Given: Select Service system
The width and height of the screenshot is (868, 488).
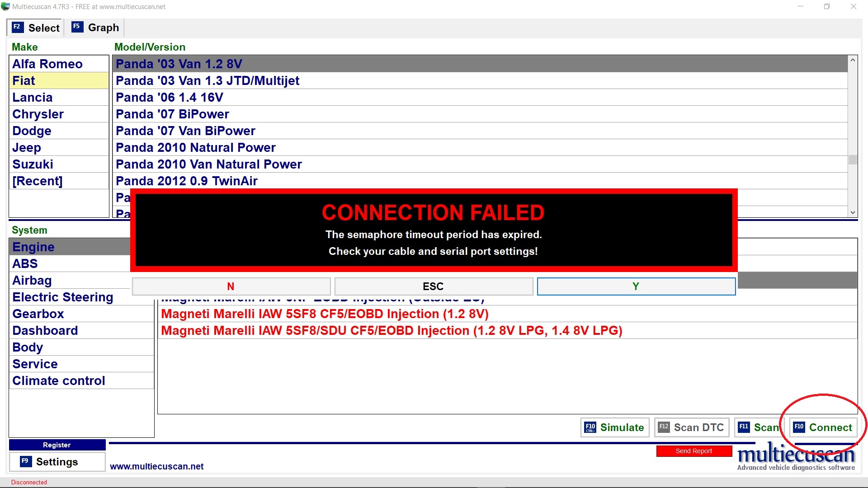Looking at the screenshot, I should [x=81, y=364].
